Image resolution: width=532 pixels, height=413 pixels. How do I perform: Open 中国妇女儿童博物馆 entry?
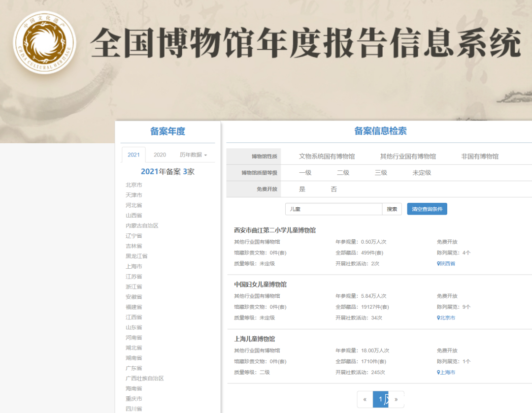260,285
